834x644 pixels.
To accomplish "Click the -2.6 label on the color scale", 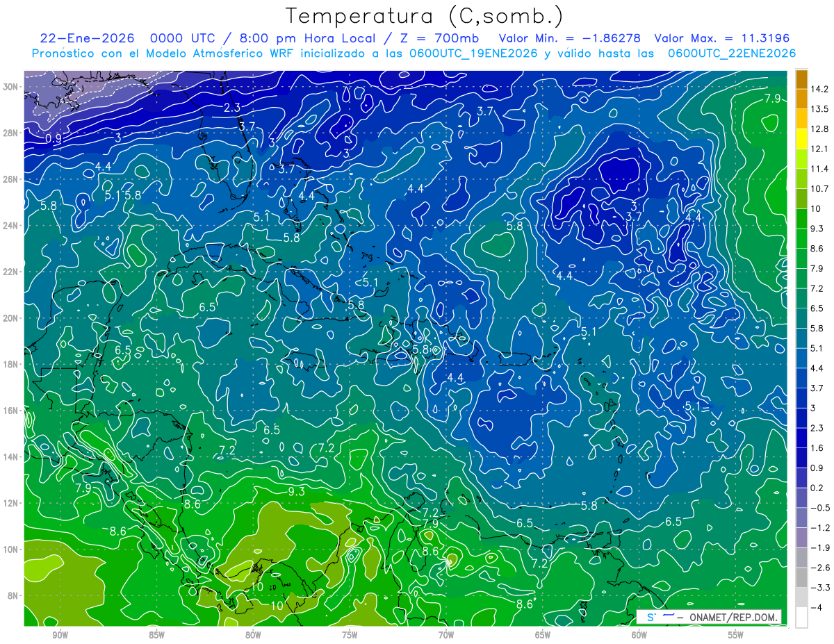I will [819, 567].
